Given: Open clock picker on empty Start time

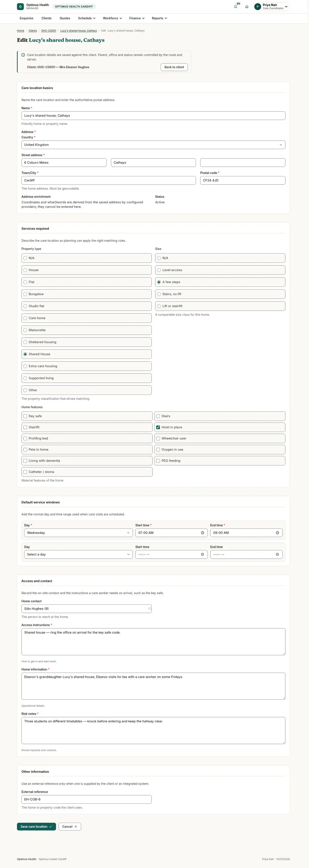Looking at the screenshot, I should (202, 554).
